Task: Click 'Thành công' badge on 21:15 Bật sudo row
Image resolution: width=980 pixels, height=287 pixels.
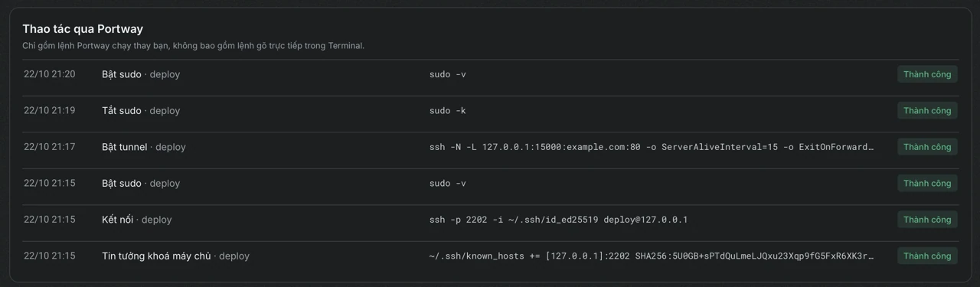Action: tap(927, 184)
